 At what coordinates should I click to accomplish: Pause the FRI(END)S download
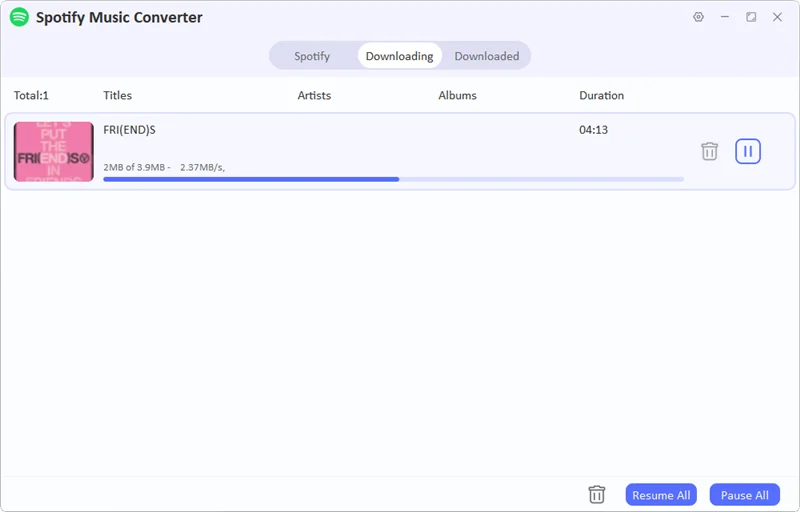tap(748, 151)
